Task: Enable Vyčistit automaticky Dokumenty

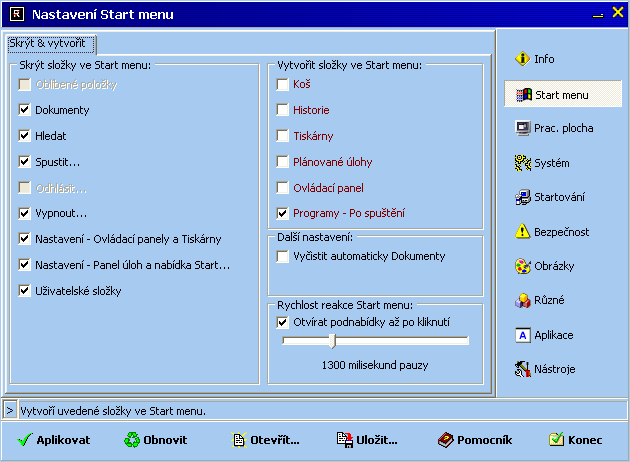Action: 282,256
